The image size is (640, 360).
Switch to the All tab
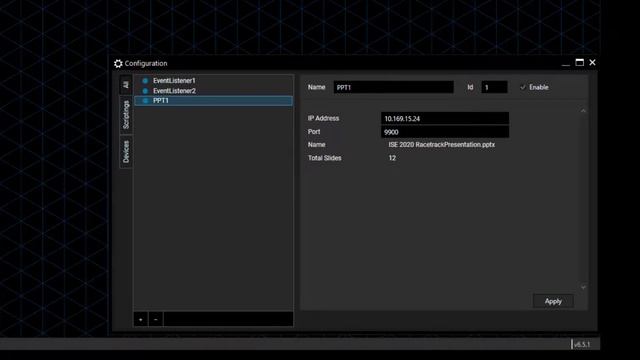coord(126,84)
